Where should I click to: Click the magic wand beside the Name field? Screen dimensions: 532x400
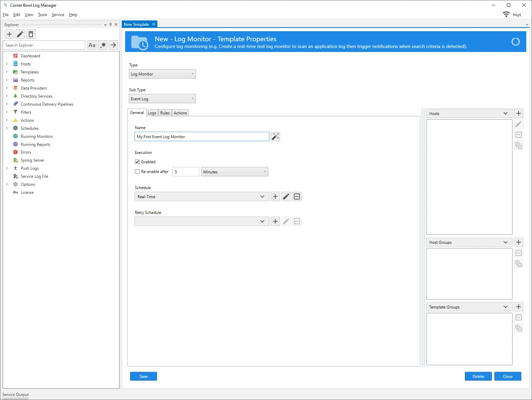275,136
